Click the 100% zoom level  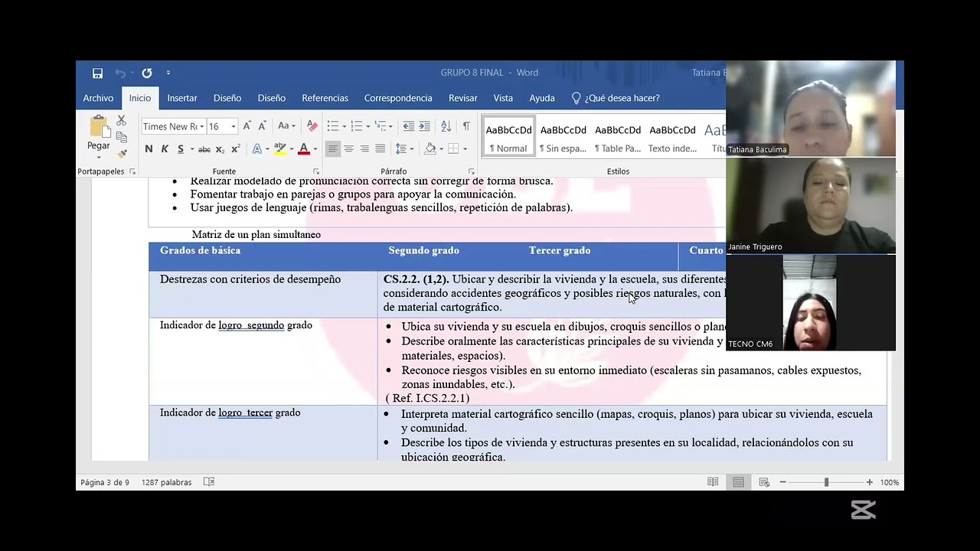point(889,482)
